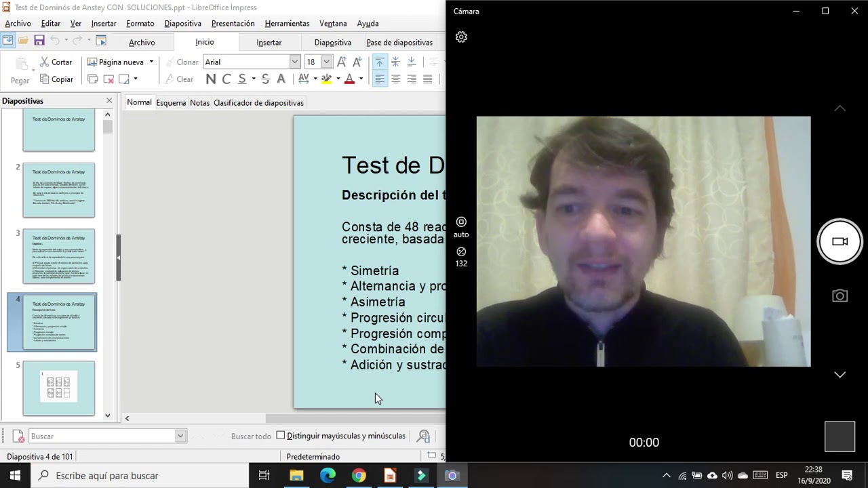868x488 pixels.
Task: Duplicate slide icon
Action: (93, 79)
